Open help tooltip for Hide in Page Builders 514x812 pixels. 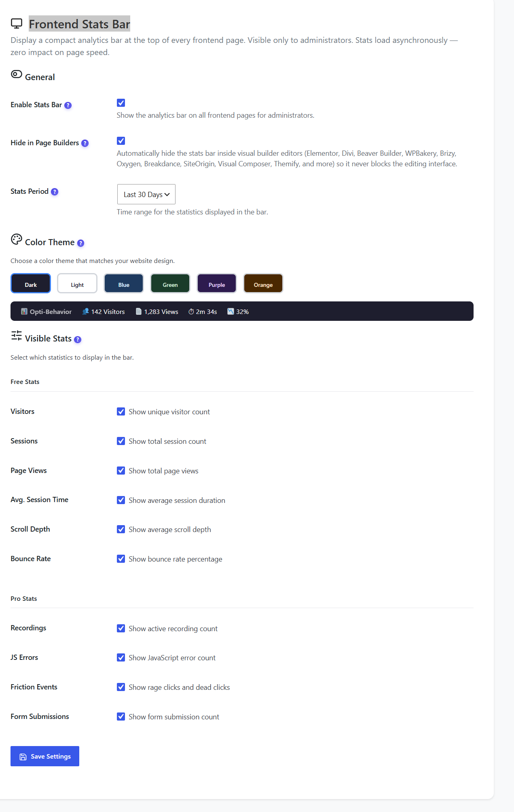[x=85, y=143]
